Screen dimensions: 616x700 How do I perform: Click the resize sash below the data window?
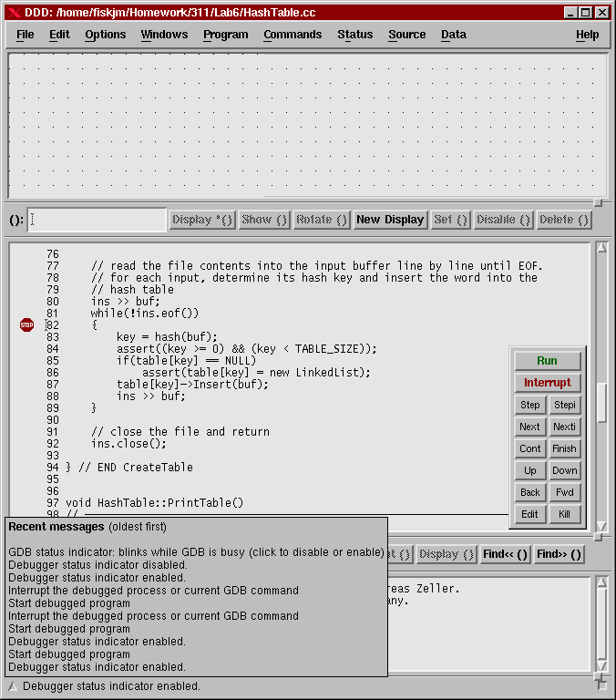(x=598, y=201)
